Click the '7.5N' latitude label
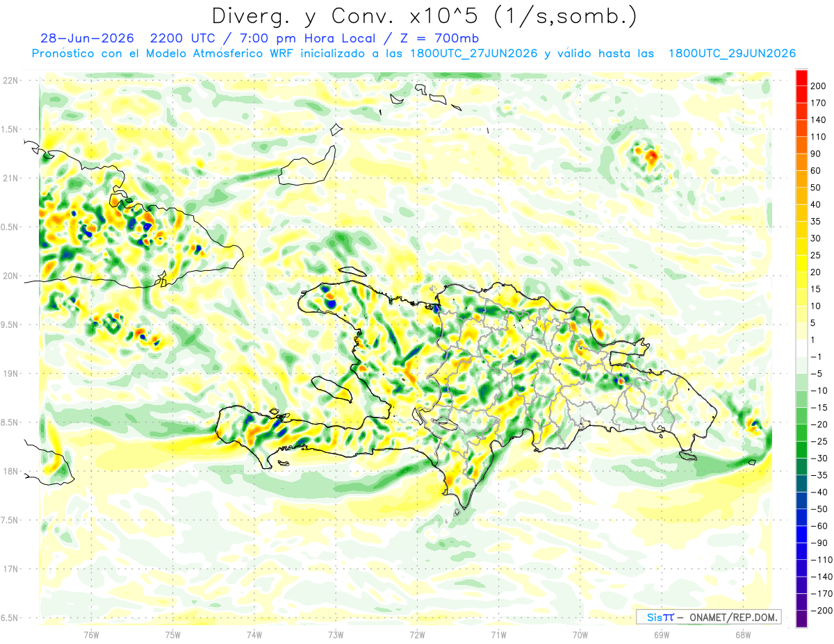The height and width of the screenshot is (644, 834). click(10, 520)
